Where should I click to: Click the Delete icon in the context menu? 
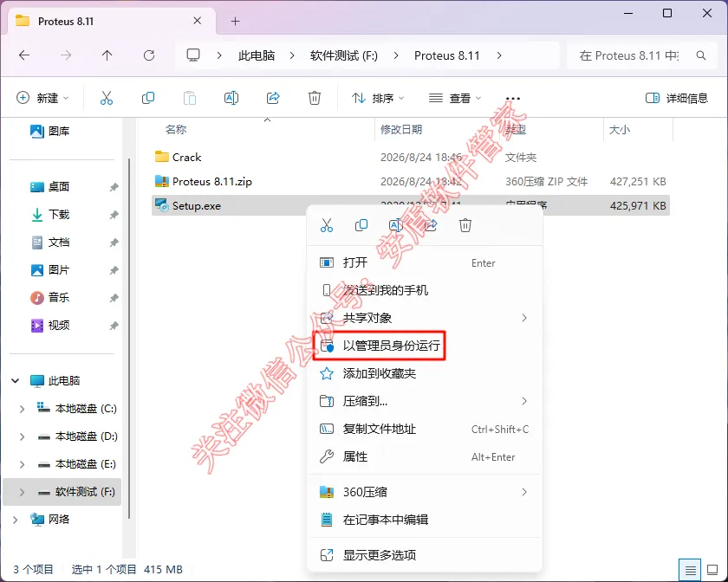(x=465, y=225)
